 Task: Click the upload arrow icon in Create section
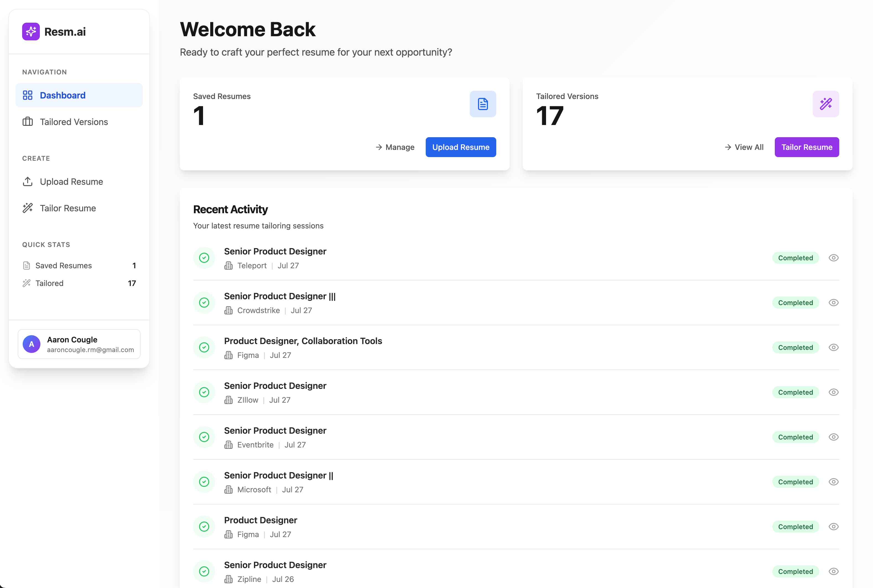27,181
